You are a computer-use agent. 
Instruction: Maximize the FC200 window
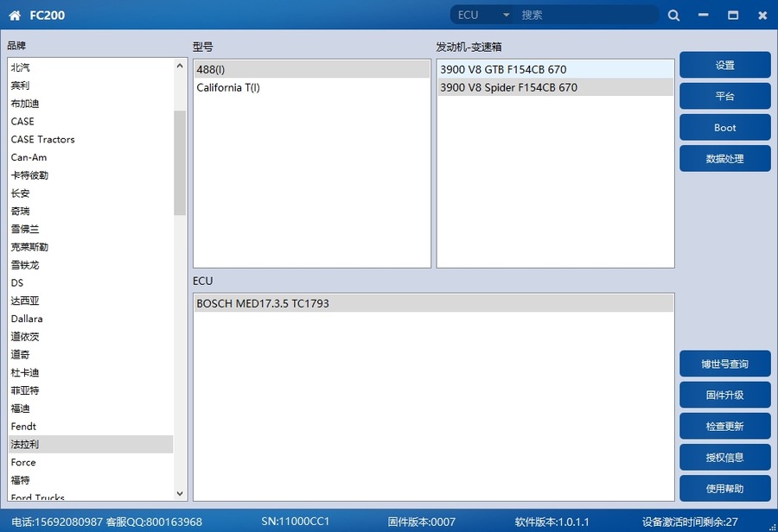pos(733,16)
